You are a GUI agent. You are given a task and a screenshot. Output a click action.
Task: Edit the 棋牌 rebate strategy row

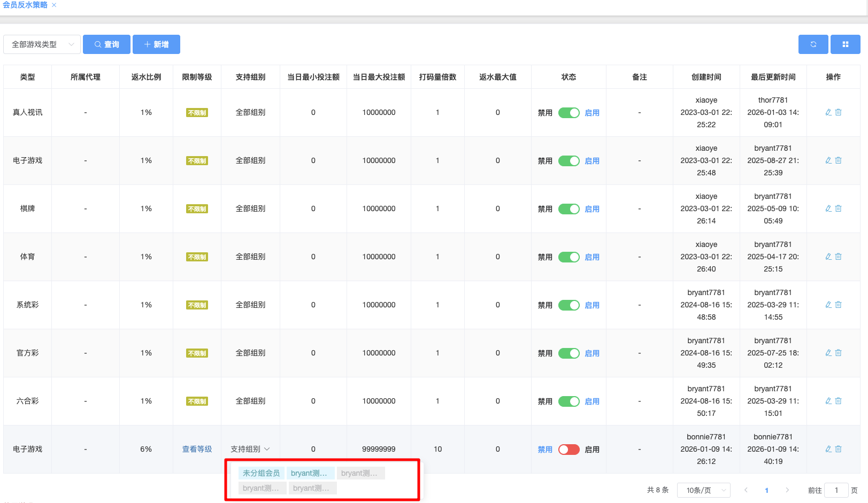828,208
